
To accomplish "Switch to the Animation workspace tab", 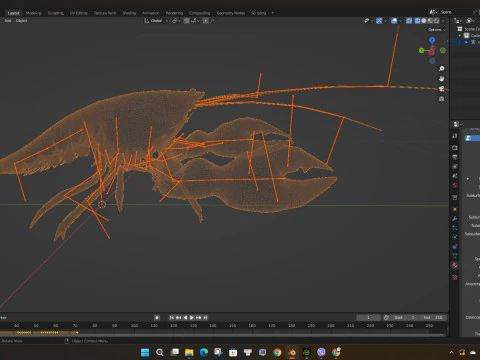I will coord(151,13).
